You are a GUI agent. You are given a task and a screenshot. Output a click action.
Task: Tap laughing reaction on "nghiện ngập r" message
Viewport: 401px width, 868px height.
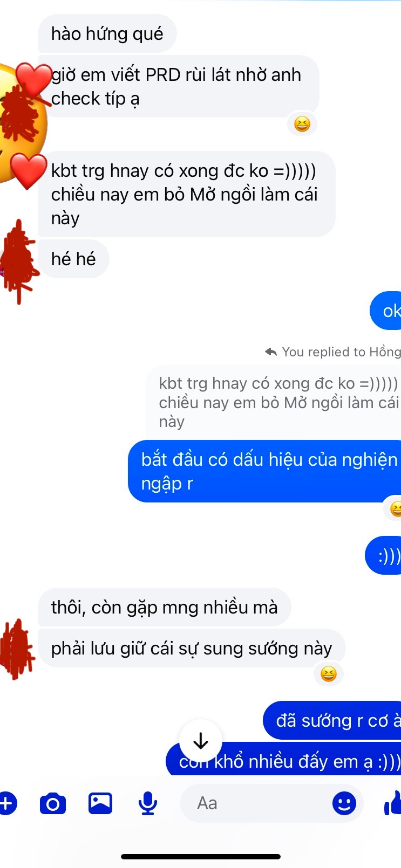point(395,508)
